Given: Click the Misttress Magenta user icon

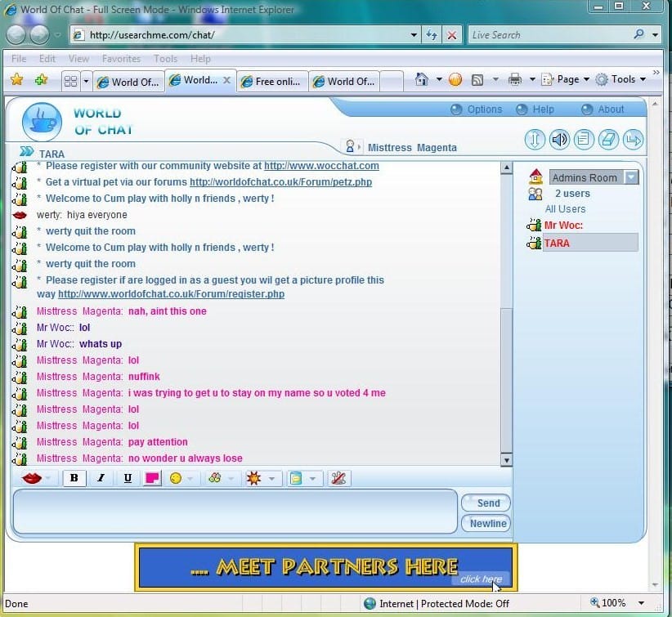Looking at the screenshot, I should [x=350, y=146].
